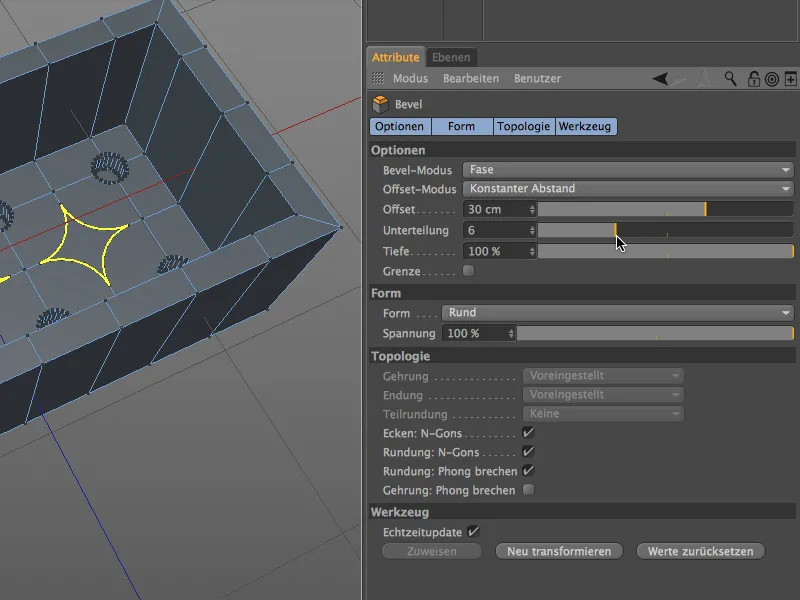Toggle the lock element icon
Image resolution: width=800 pixels, height=600 pixels.
(753, 79)
